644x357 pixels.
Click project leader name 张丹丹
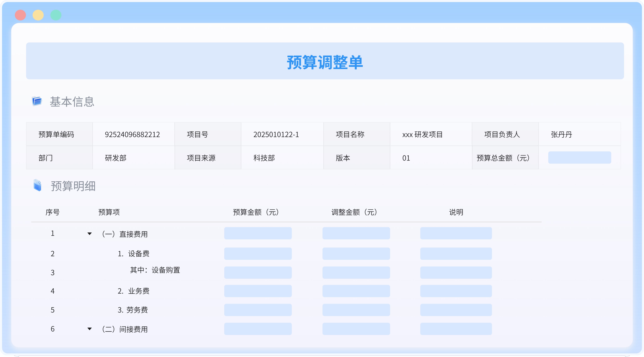pyautogui.click(x=561, y=135)
